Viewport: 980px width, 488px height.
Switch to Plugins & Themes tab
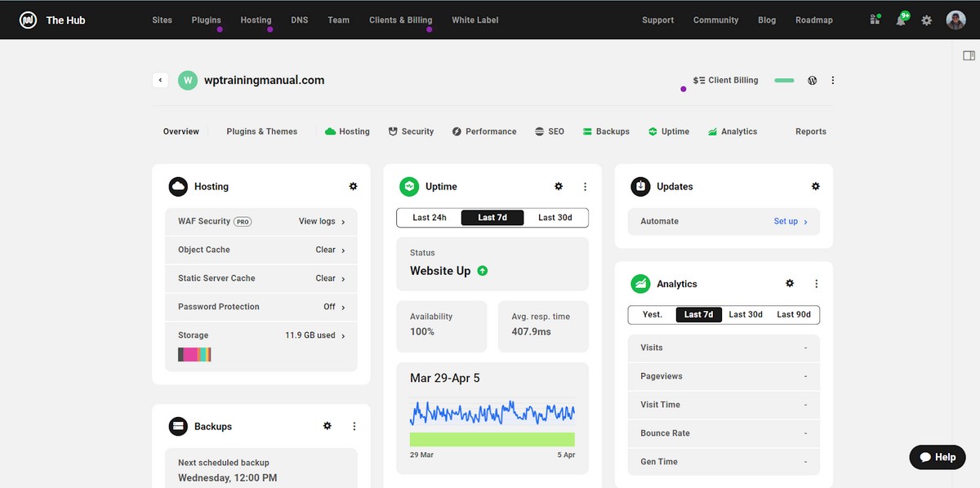pyautogui.click(x=262, y=131)
